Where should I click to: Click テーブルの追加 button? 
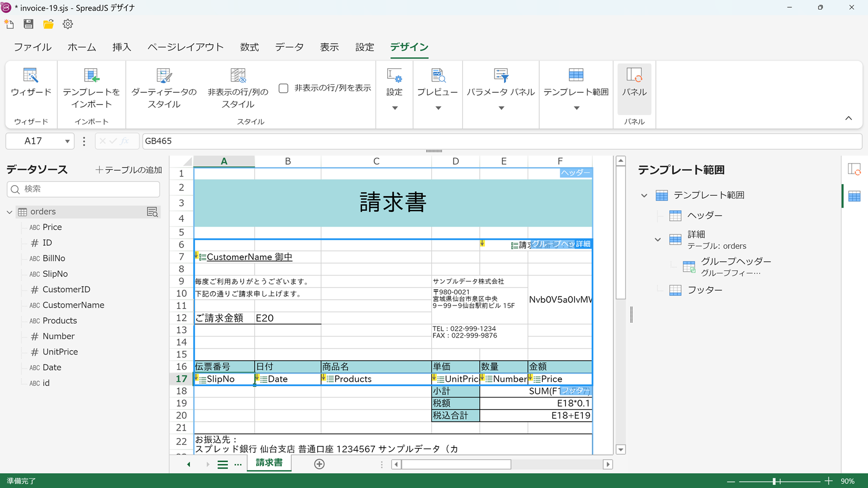tap(129, 170)
